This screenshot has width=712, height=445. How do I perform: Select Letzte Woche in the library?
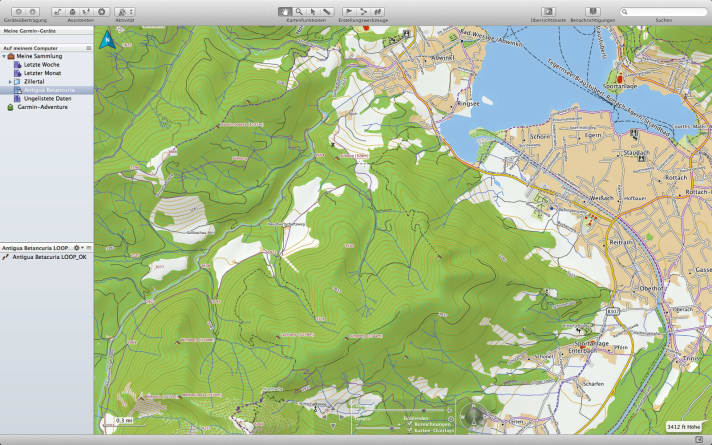(42, 64)
